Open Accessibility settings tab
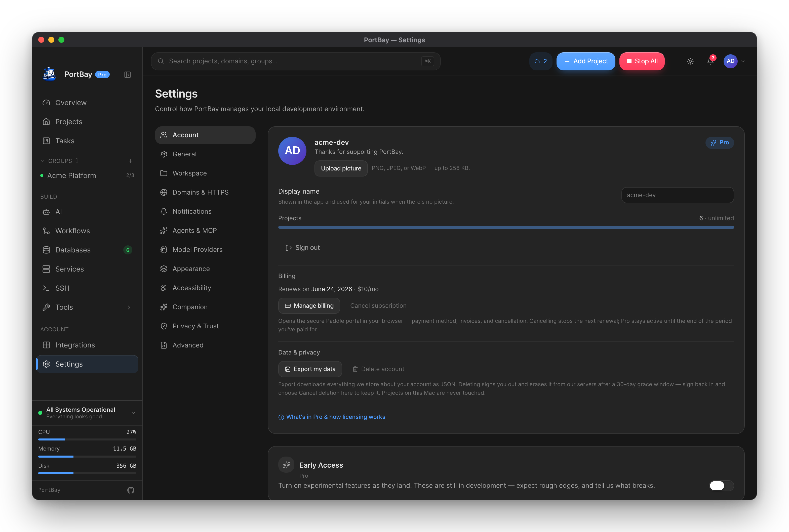The image size is (789, 532). point(205,288)
